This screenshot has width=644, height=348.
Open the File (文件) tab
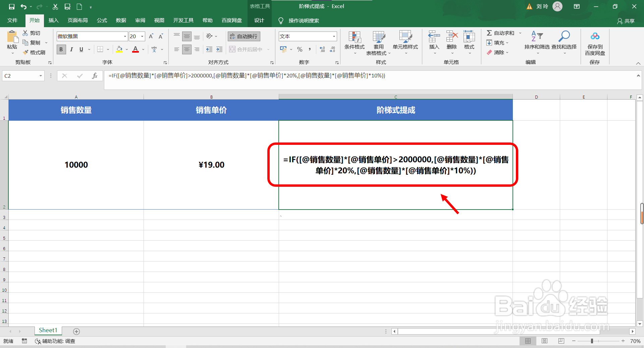coord(12,20)
